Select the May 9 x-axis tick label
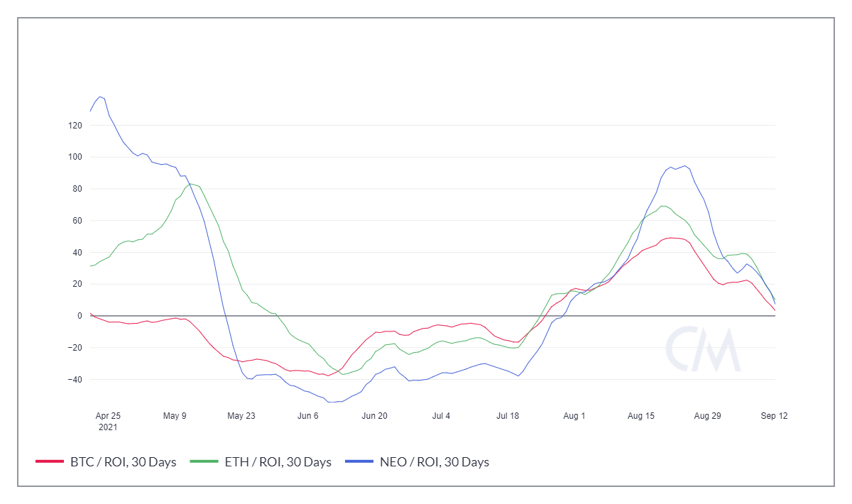 click(175, 416)
